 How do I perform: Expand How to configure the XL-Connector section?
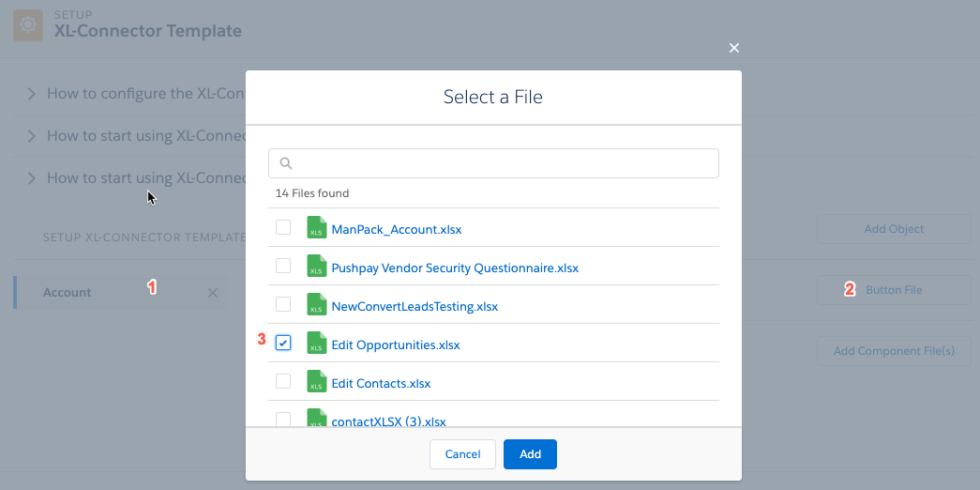pyautogui.click(x=31, y=94)
